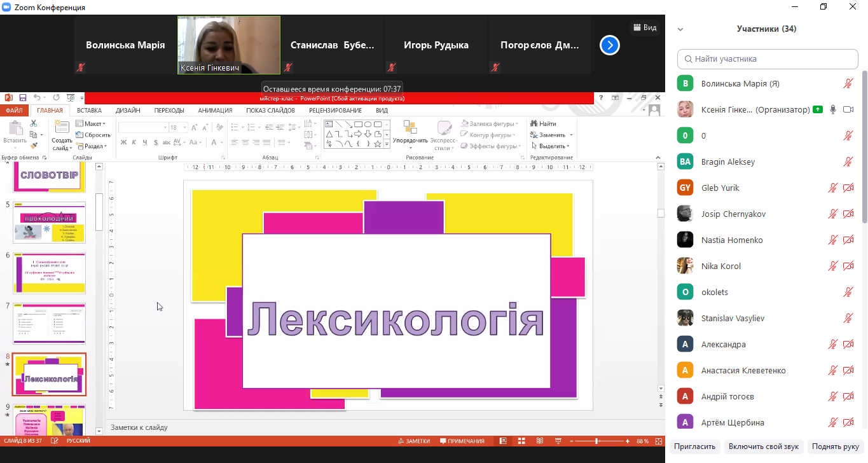Click the zoom slider in the status bar
The width and height of the screenshot is (868, 463).
click(596, 441)
